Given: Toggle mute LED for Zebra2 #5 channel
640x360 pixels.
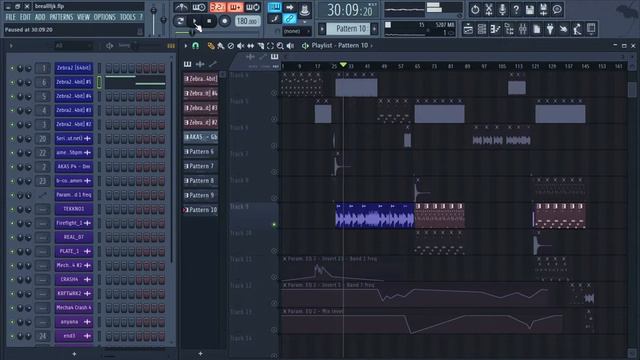Looking at the screenshot, I should coord(12,82).
